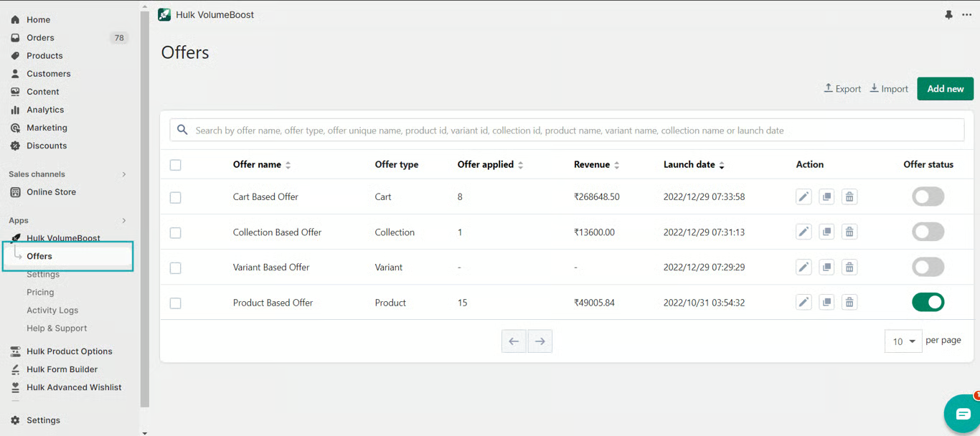
Task: Select the Cart Based Offer checkbox
Action: [175, 197]
